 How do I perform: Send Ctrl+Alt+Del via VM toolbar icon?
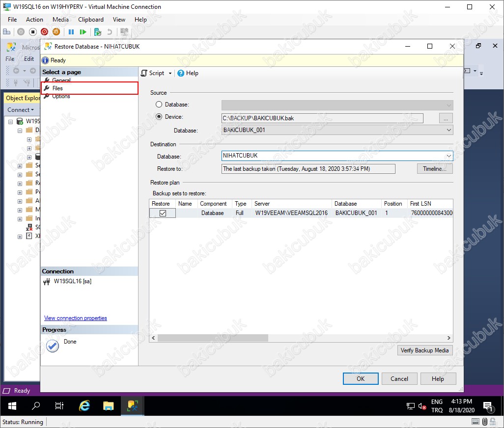pos(6,32)
